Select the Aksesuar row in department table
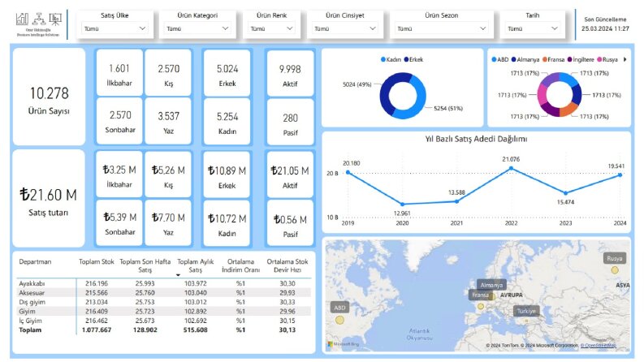 coord(164,293)
